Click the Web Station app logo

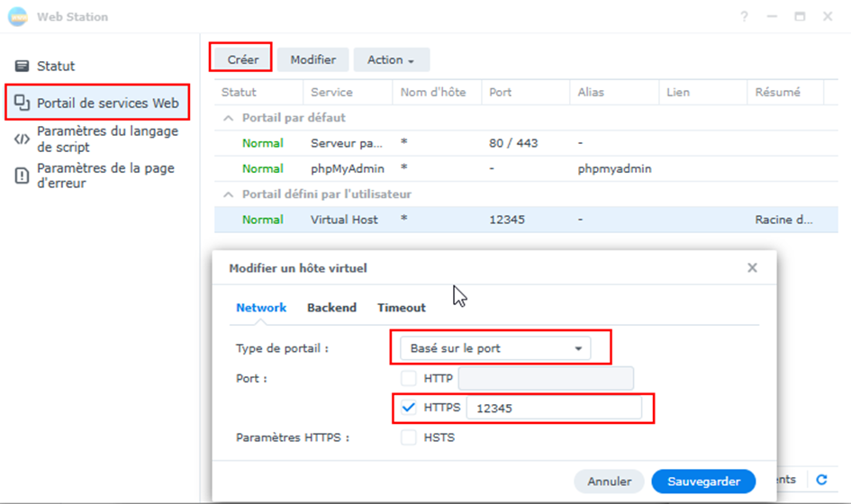(18, 17)
